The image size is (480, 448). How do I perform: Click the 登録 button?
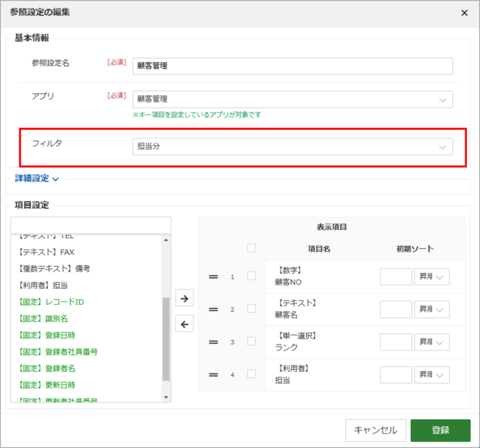440,430
